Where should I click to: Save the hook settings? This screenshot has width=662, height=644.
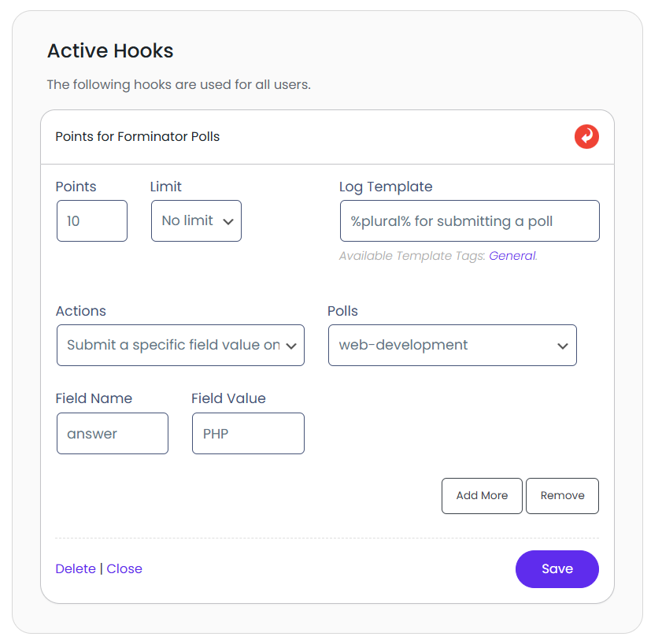pyautogui.click(x=557, y=569)
